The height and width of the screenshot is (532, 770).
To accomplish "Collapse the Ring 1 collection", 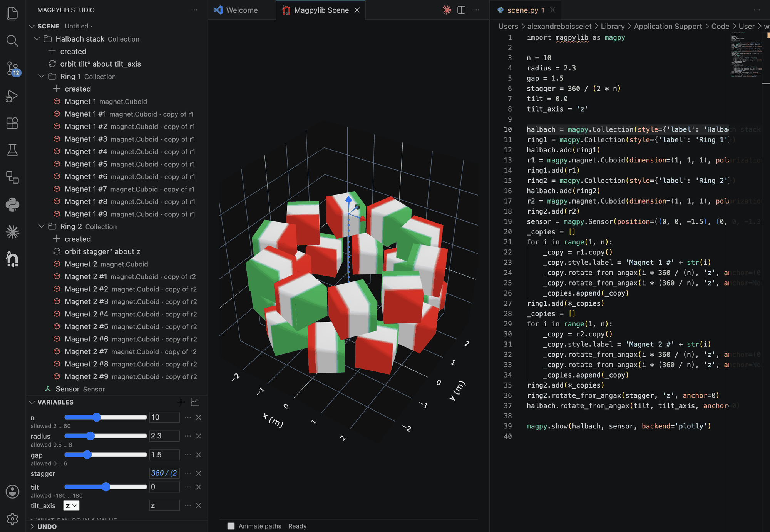I will [42, 76].
